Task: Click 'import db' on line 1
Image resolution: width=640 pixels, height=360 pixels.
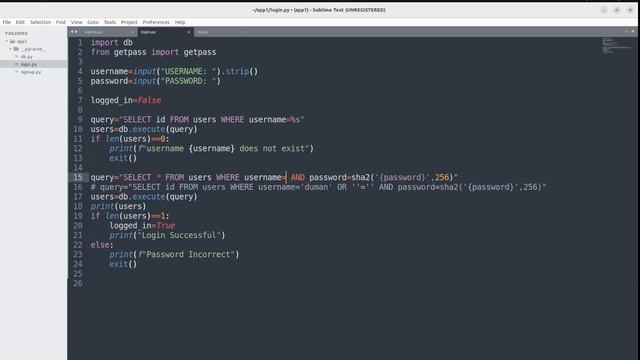Action: point(111,42)
